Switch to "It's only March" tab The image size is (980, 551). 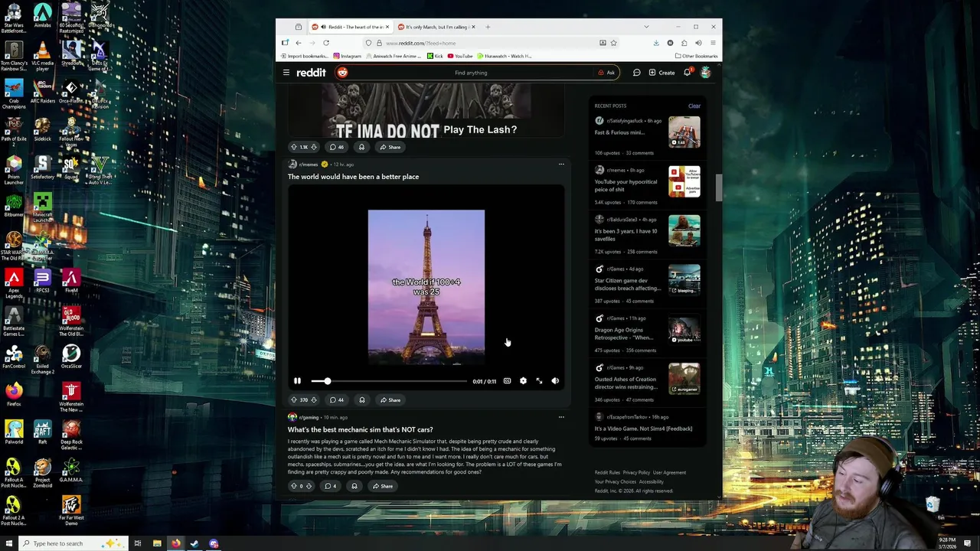(x=437, y=27)
